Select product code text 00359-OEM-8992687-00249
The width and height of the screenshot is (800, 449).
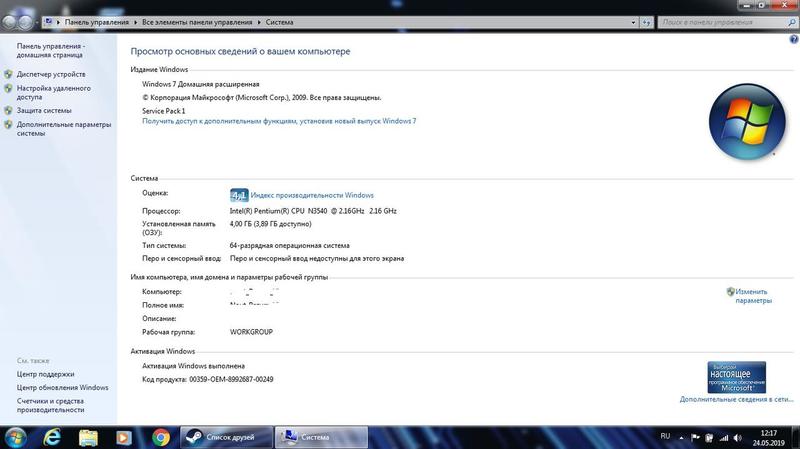point(231,379)
